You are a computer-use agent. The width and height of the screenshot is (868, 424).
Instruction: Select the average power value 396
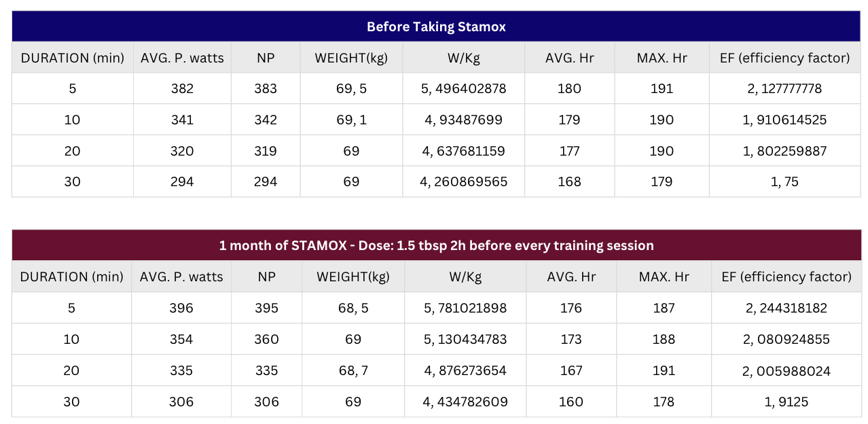(182, 308)
